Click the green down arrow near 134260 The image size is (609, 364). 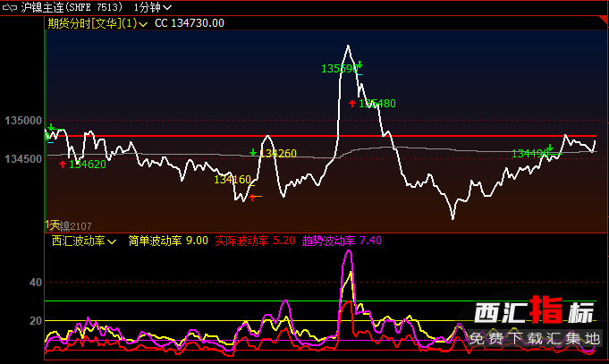point(253,153)
